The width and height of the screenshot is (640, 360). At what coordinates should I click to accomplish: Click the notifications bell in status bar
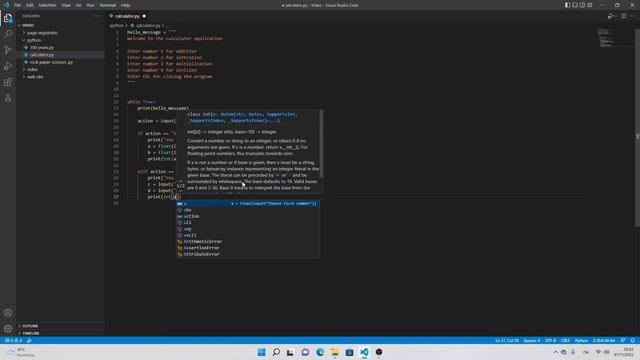[632, 340]
